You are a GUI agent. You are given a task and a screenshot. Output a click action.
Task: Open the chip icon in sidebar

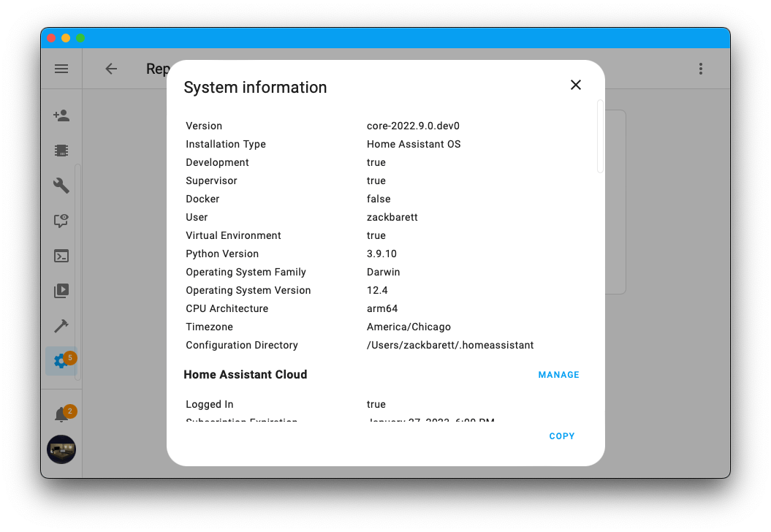pos(61,151)
